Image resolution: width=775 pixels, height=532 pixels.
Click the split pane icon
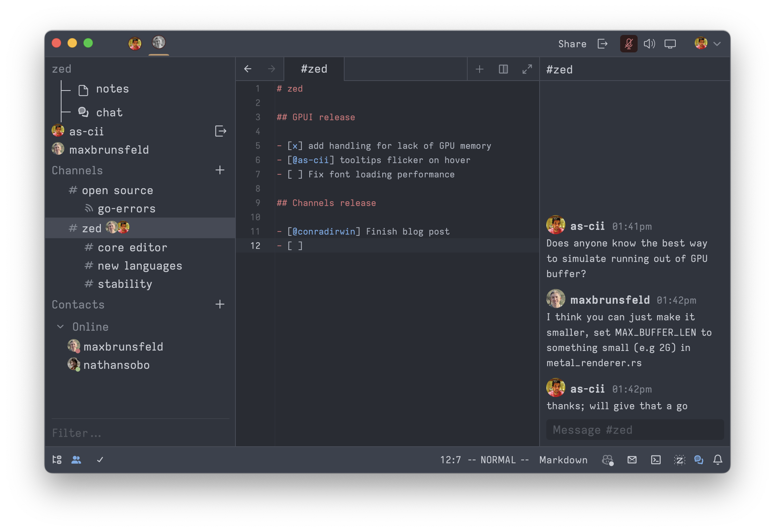pyautogui.click(x=503, y=69)
